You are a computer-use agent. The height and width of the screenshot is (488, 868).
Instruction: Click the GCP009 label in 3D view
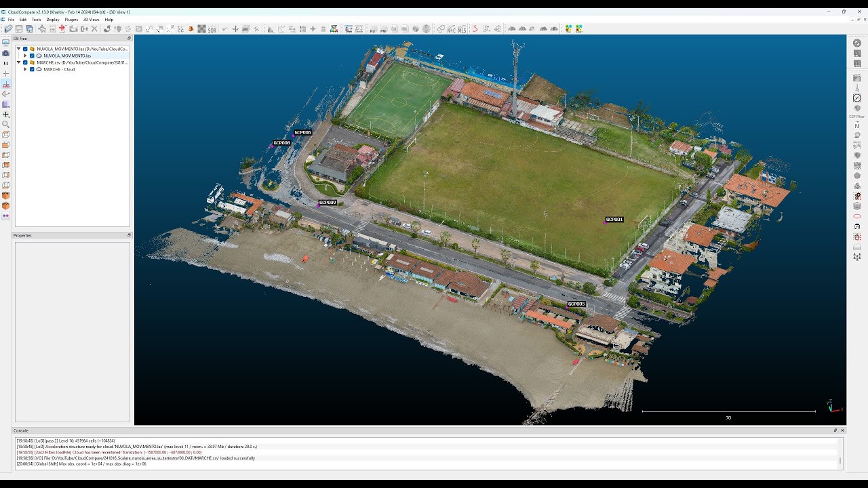tap(328, 203)
